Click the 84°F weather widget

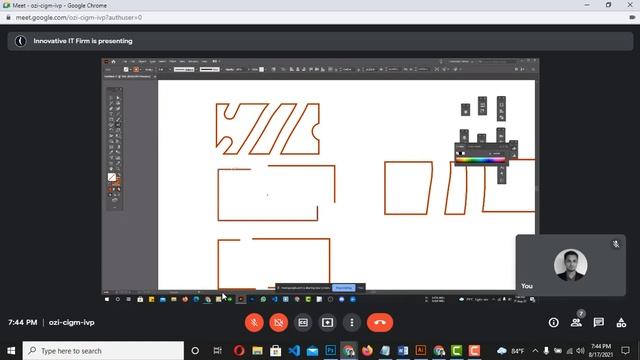(x=511, y=351)
